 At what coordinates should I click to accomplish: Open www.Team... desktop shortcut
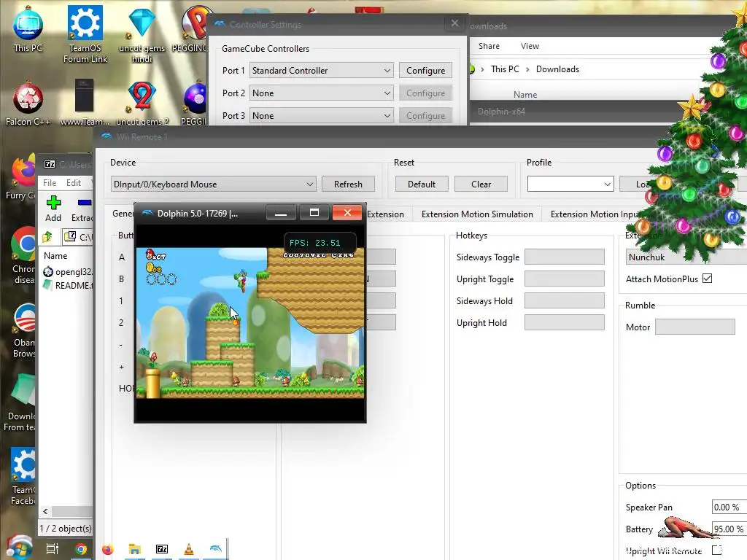(85, 103)
